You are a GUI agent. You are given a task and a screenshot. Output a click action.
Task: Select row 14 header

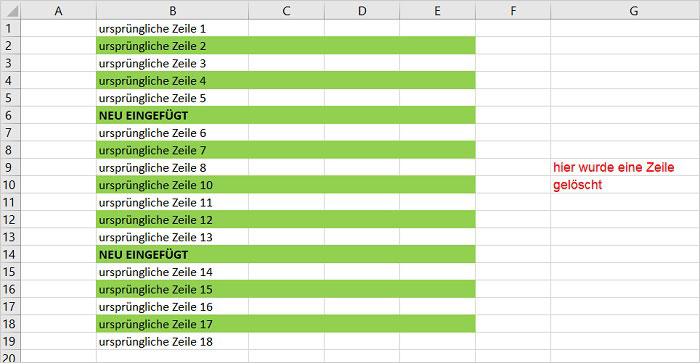click(10, 255)
